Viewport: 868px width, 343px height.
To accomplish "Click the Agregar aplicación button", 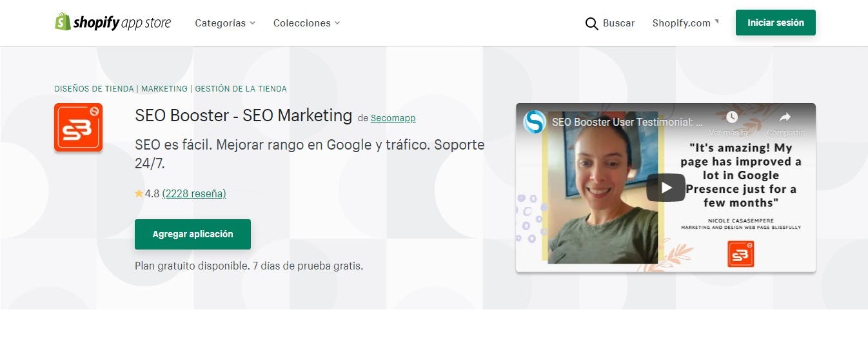I will pyautogui.click(x=193, y=234).
